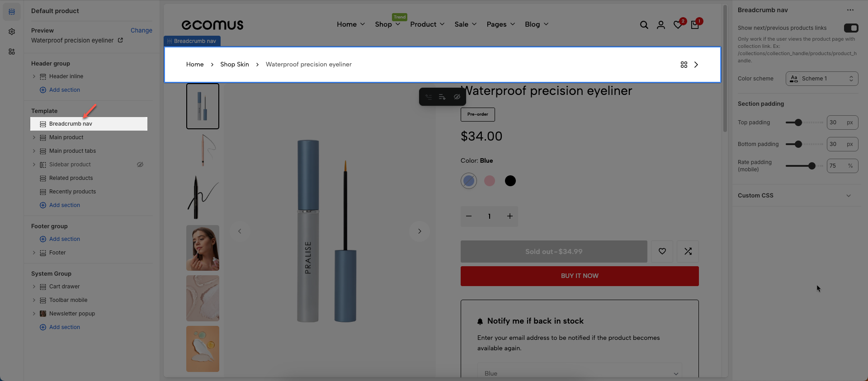Go to next product arrow in breadcrumb

click(696, 65)
